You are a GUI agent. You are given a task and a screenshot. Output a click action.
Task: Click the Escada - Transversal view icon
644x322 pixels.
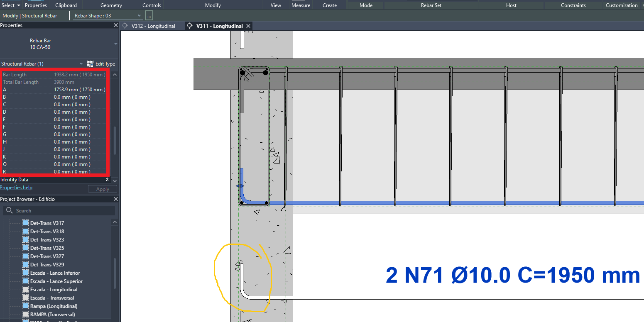click(x=25, y=298)
